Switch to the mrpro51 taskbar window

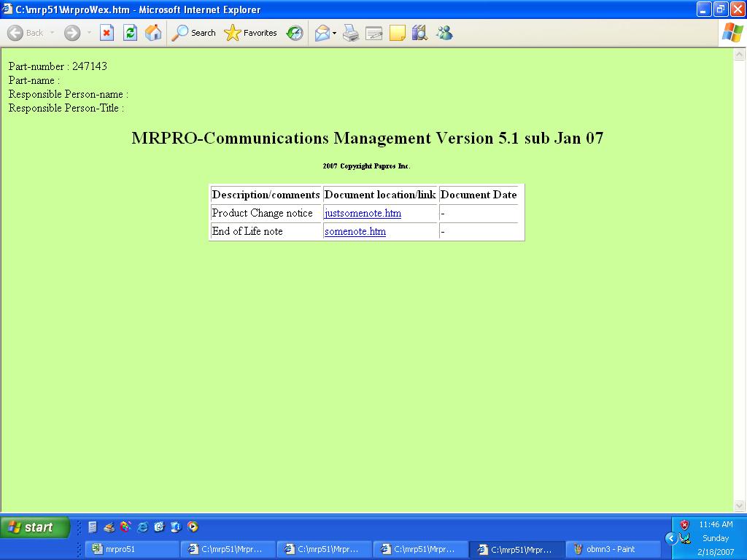click(132, 549)
